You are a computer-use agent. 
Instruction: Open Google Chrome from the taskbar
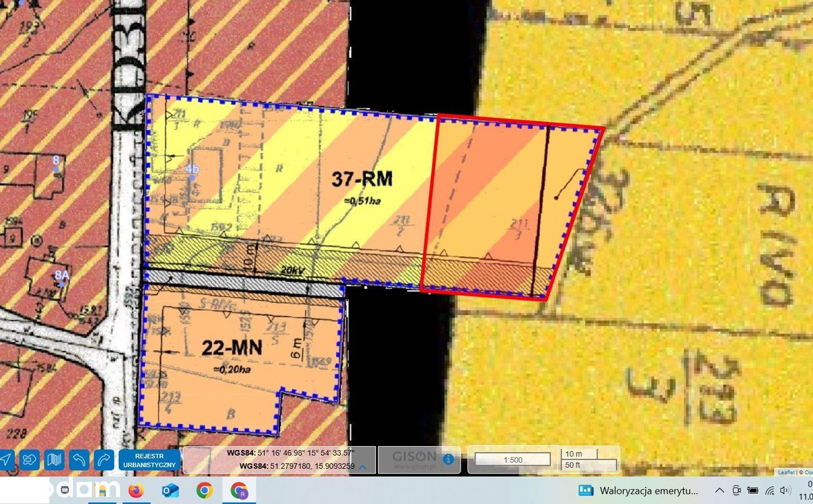(205, 490)
